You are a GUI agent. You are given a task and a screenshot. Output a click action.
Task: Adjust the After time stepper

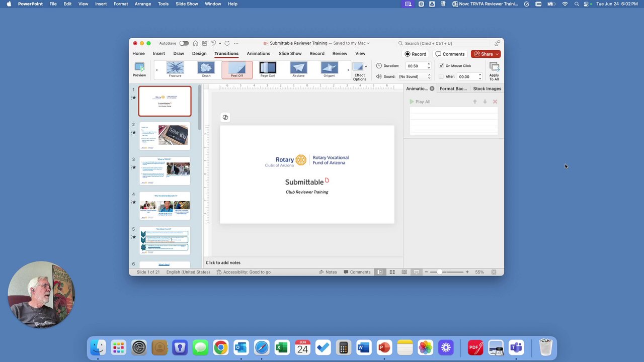coord(480,76)
